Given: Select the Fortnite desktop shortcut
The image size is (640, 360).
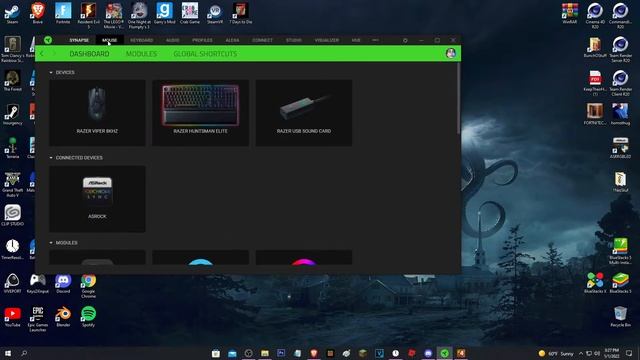Looking at the screenshot, I should [x=63, y=13].
